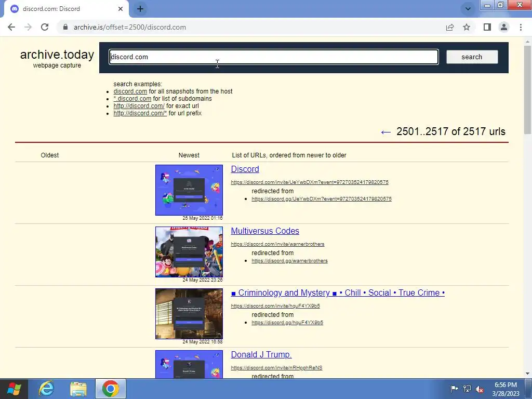Screen dimensions: 532x399
Task: Focus the archive.today search input field
Action: (273, 57)
